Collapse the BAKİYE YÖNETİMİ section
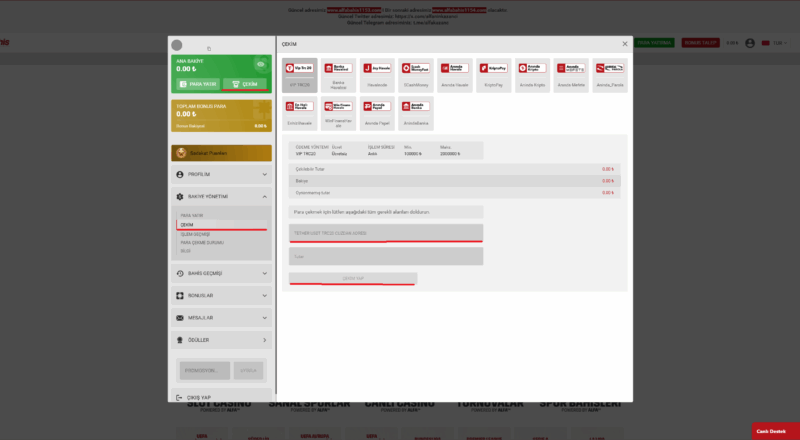The height and width of the screenshot is (440, 800). 221,197
